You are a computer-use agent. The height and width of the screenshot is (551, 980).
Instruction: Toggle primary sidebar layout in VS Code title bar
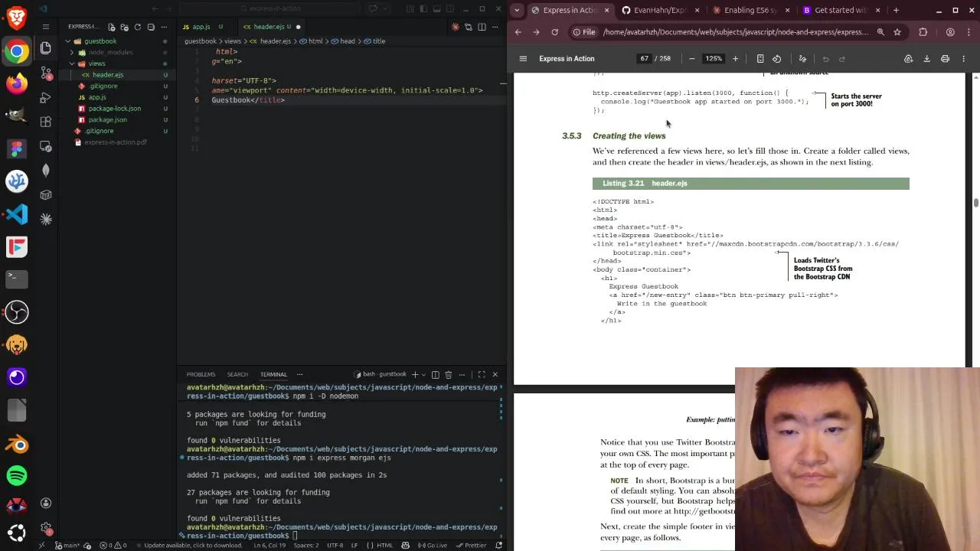tap(422, 9)
